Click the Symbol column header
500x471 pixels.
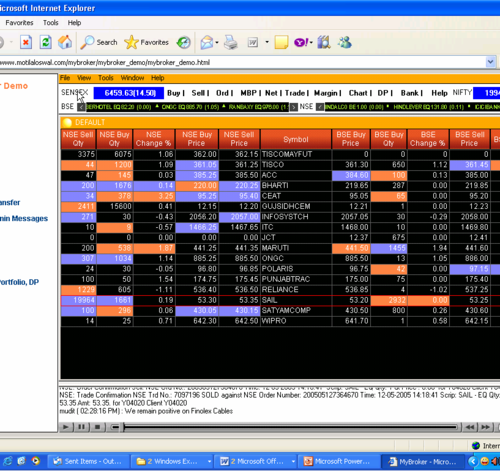[x=296, y=139]
